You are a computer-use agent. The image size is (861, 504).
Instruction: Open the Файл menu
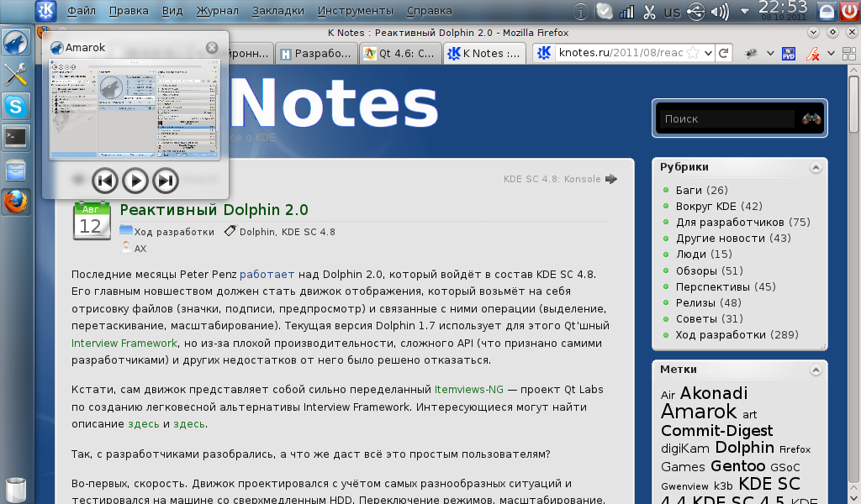[82, 10]
